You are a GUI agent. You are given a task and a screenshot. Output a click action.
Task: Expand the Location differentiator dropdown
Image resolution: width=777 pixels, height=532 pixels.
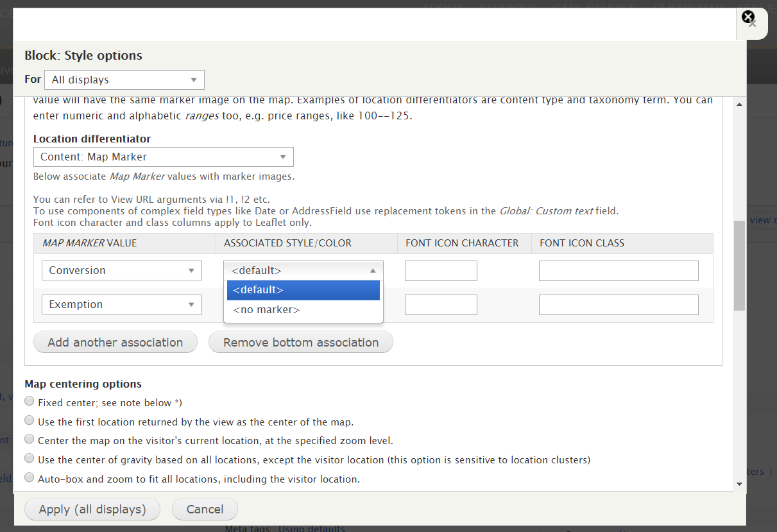point(163,157)
